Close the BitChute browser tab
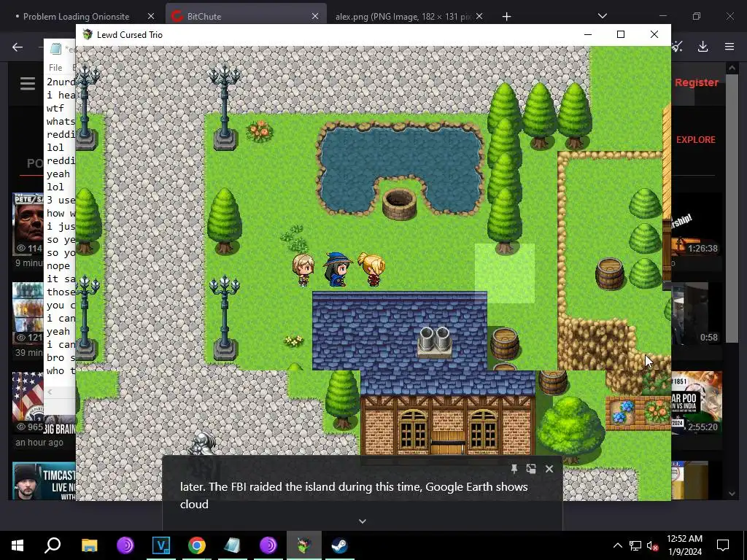The width and height of the screenshot is (747, 560). point(315,16)
